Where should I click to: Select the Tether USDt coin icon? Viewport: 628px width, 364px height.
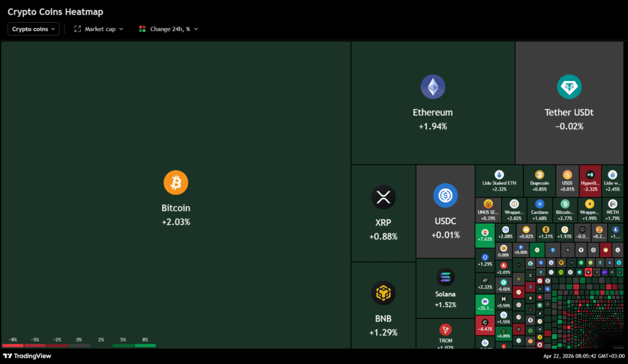pyautogui.click(x=569, y=87)
